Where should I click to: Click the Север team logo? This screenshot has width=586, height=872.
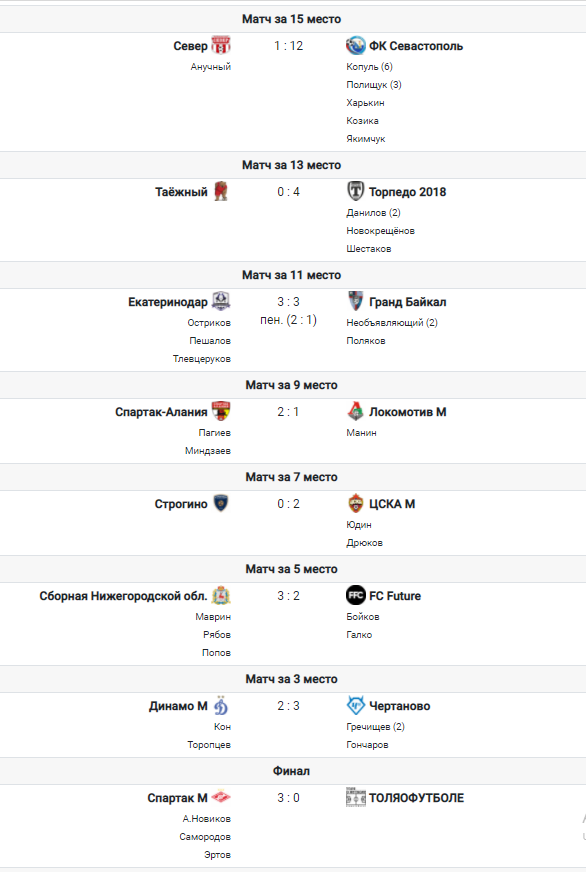[x=221, y=46]
